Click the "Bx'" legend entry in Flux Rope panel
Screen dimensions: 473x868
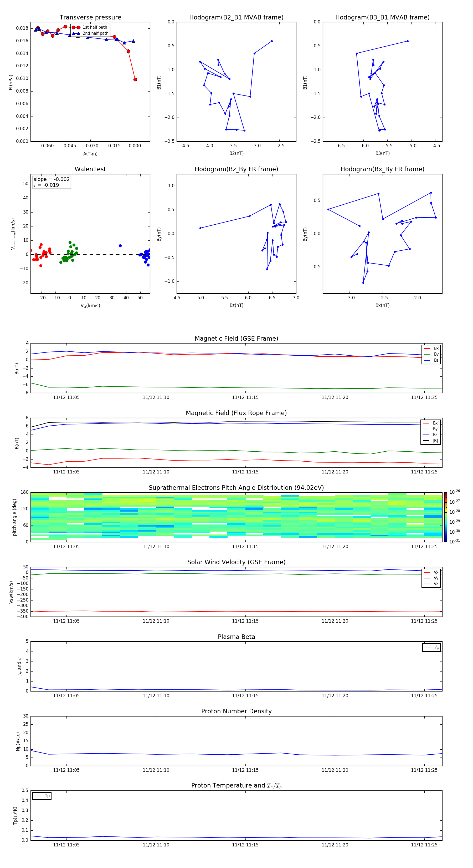click(x=431, y=423)
